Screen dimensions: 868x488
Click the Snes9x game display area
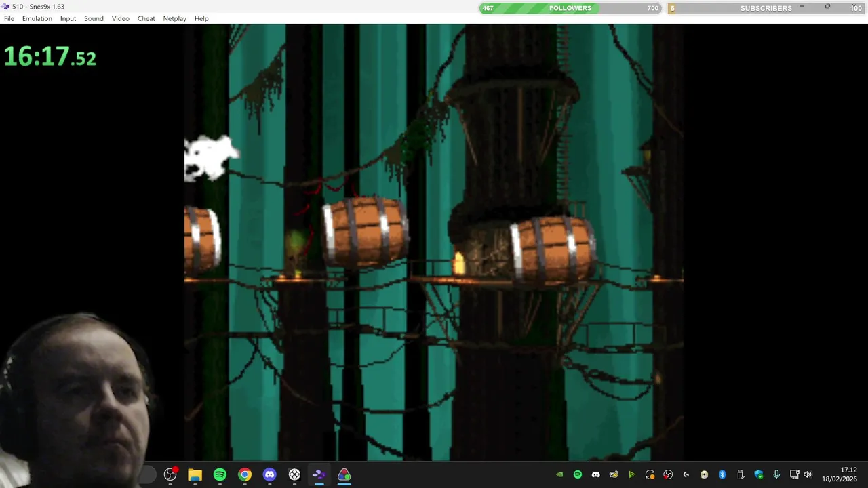pyautogui.click(x=434, y=242)
